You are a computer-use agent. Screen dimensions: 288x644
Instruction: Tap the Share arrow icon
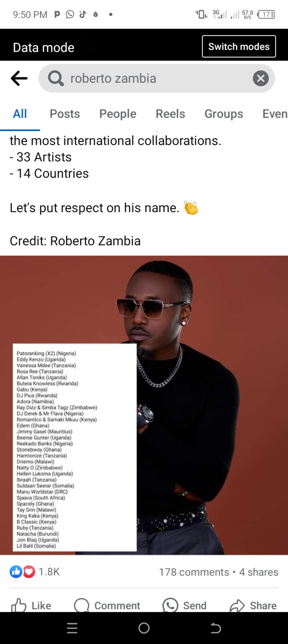(x=237, y=605)
